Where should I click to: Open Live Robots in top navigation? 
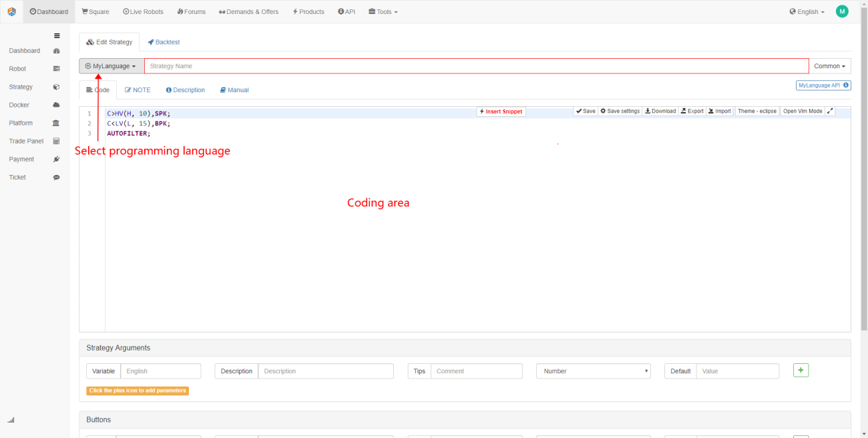(143, 11)
